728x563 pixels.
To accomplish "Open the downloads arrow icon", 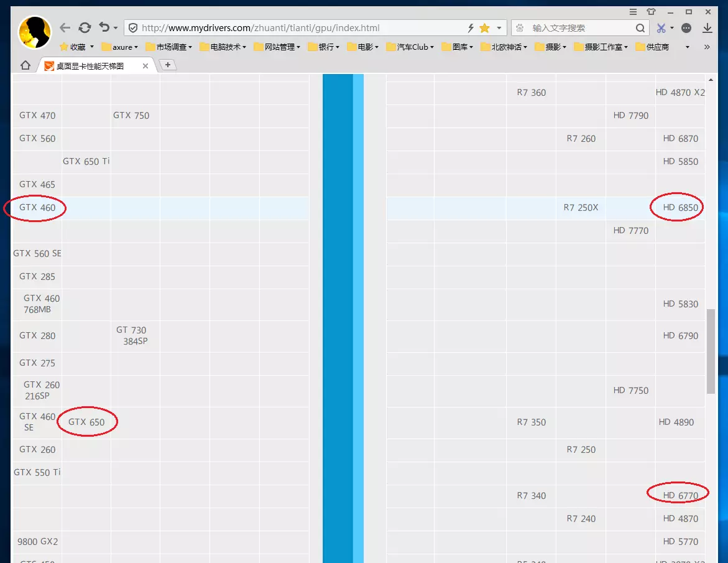I will coord(707,28).
